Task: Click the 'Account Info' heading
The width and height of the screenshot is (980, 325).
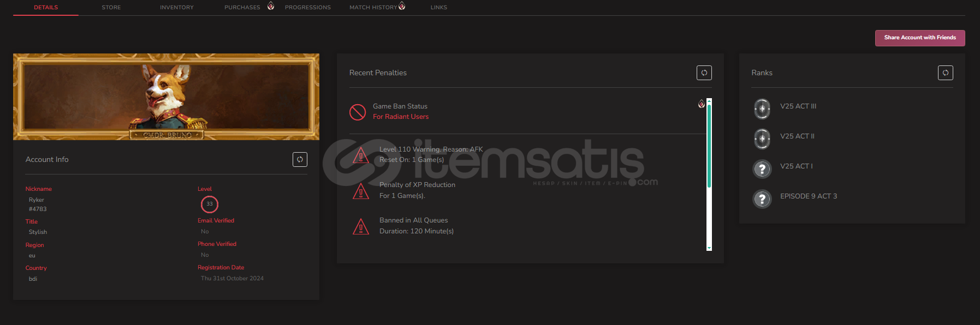Action: pos(47,160)
